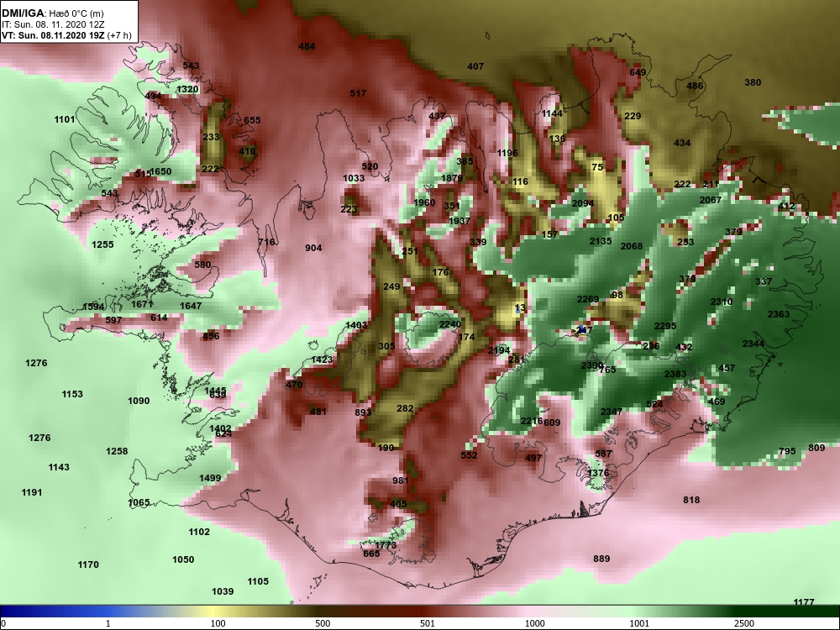
Task: Click the map value '1647'
Action: 191,306
